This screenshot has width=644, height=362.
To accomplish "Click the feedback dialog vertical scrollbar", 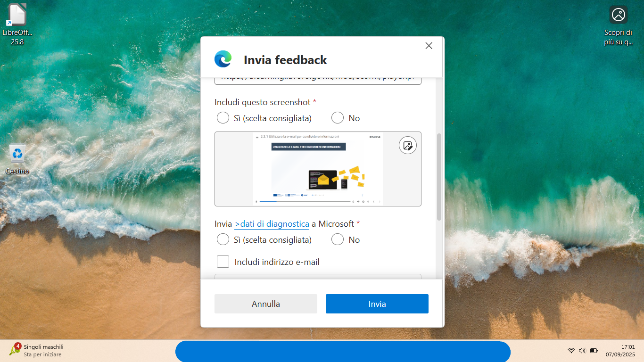I will (x=439, y=177).
